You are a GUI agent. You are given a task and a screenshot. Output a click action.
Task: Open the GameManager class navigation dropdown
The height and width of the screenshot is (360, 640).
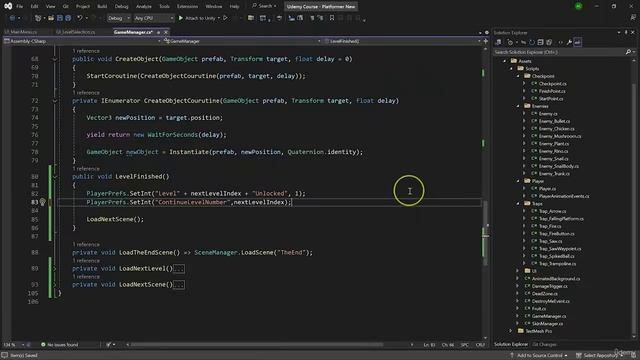(242, 41)
